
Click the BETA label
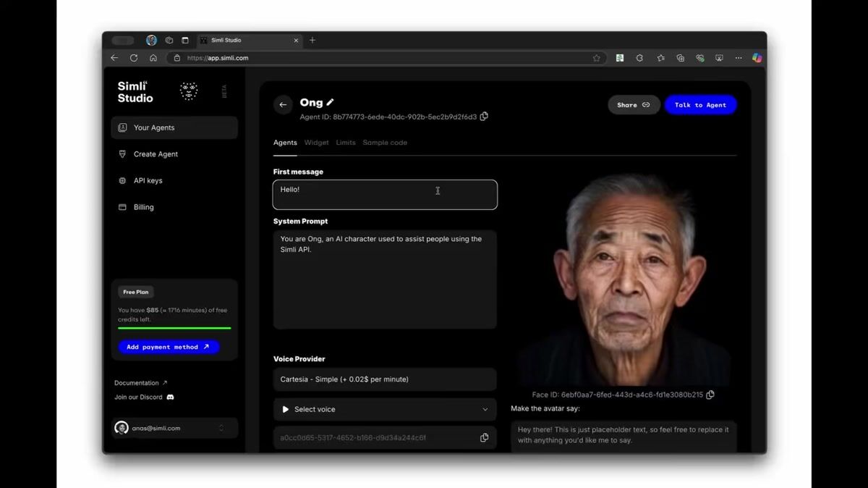point(224,91)
